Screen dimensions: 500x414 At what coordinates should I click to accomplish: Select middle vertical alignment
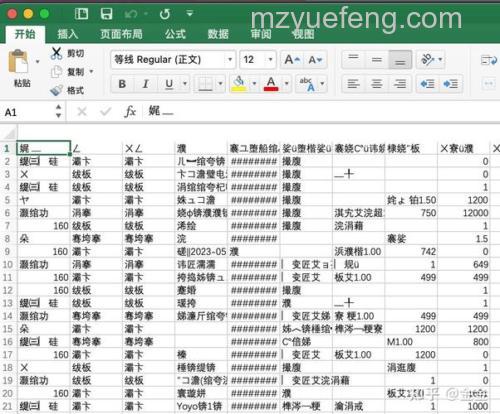[x=377, y=60]
